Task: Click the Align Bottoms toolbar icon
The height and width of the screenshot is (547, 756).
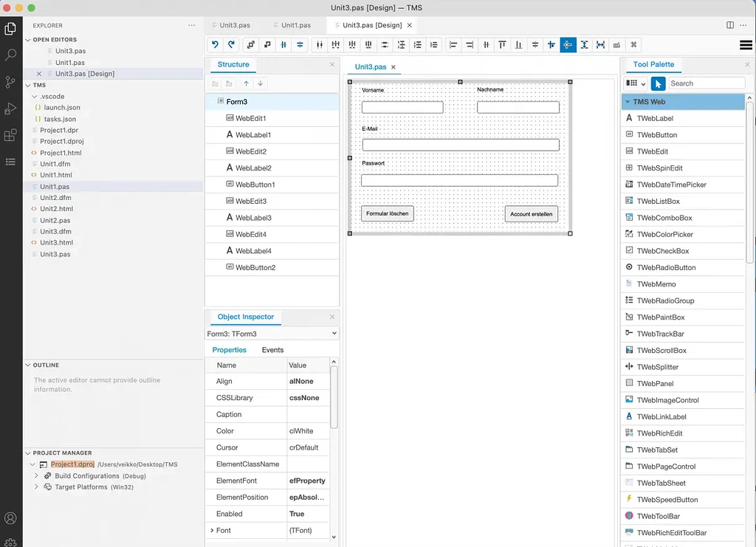Action: click(519, 45)
